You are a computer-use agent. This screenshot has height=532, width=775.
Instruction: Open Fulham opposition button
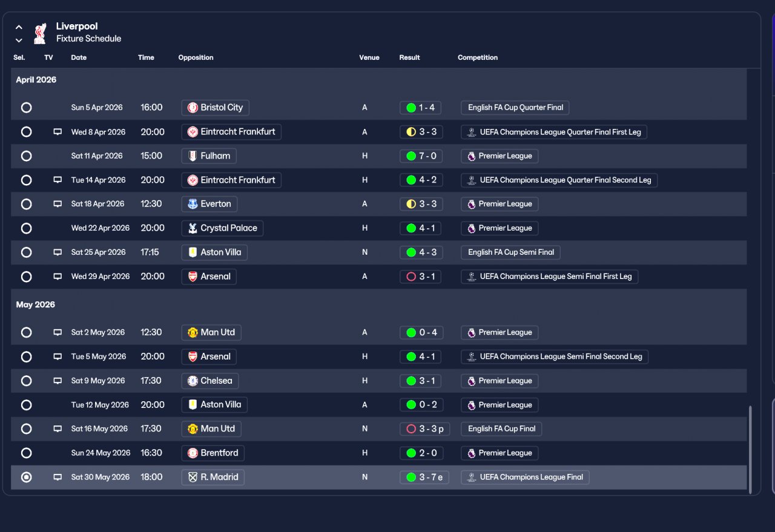pyautogui.click(x=209, y=156)
